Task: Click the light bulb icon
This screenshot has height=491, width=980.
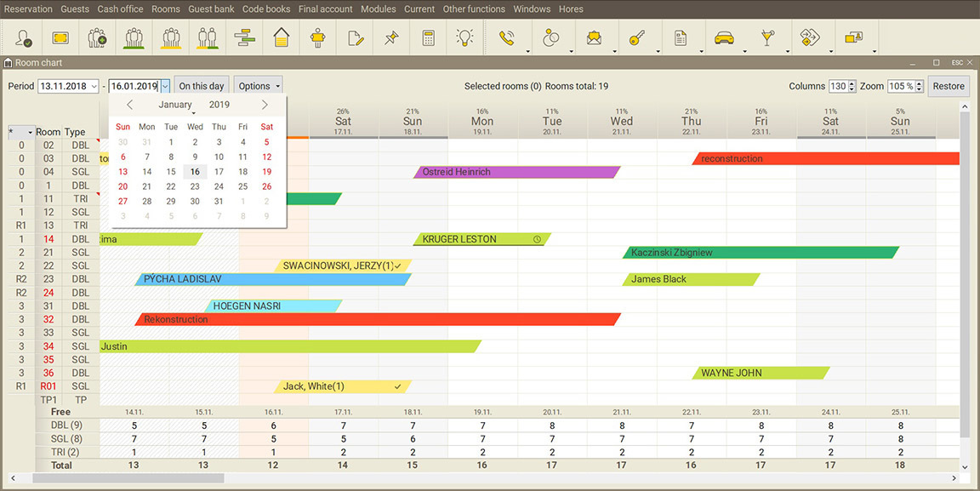Action: (464, 38)
